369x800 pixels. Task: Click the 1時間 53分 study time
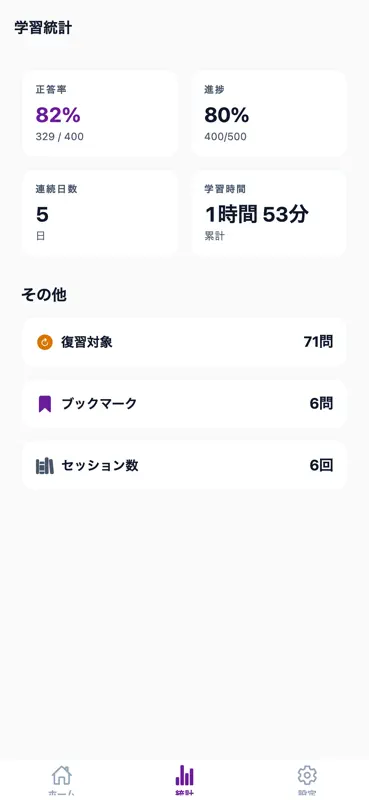[257, 215]
